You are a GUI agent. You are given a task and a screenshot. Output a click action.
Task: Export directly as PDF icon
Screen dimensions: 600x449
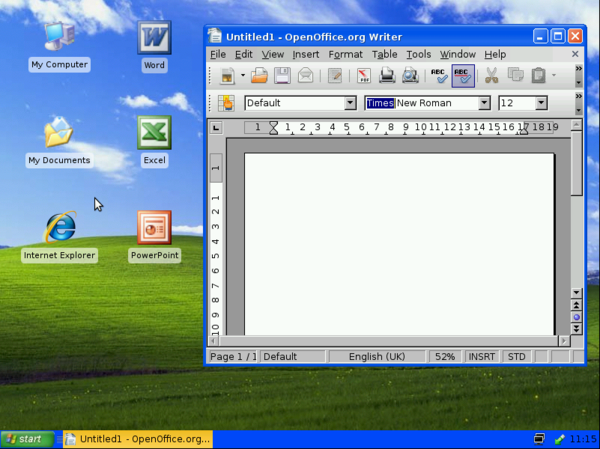coord(364,75)
